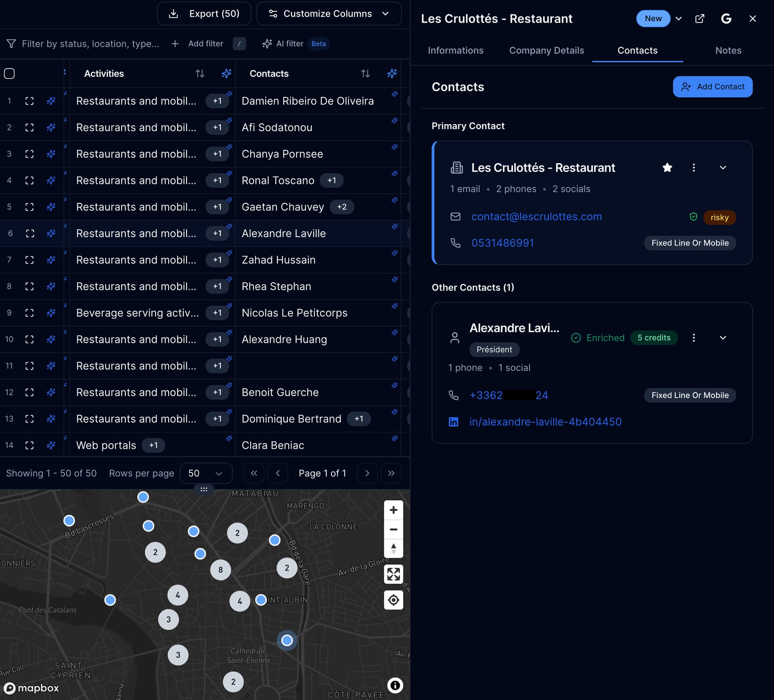Image resolution: width=774 pixels, height=700 pixels.
Task: Switch to the Company Details tab
Action: (x=546, y=50)
